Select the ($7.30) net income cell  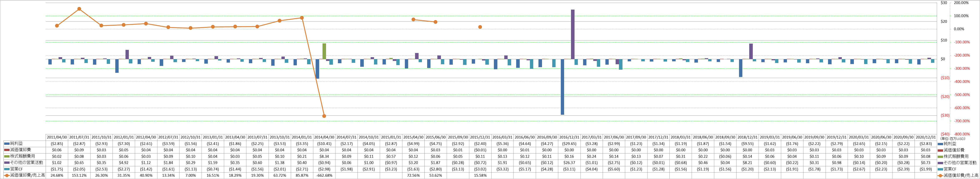[x=124, y=144]
